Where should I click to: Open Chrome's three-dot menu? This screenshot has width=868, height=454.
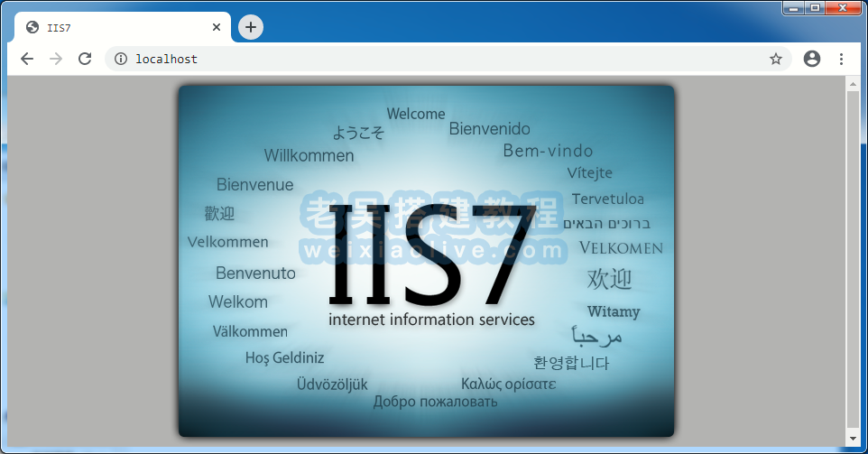(x=841, y=59)
